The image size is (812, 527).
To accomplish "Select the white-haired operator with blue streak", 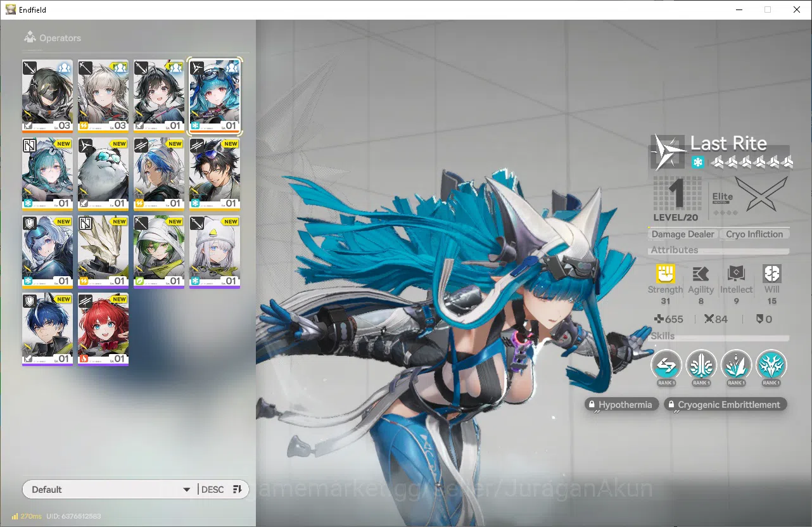I will click(x=159, y=174).
